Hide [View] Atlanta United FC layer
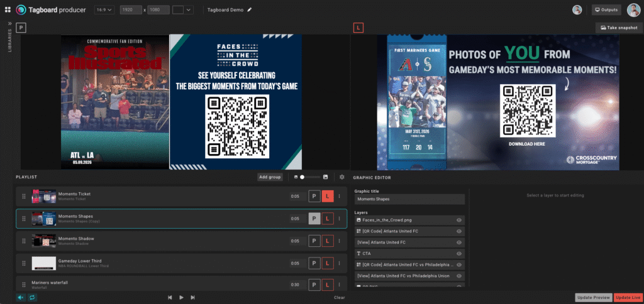644x304 pixels. coord(459,242)
